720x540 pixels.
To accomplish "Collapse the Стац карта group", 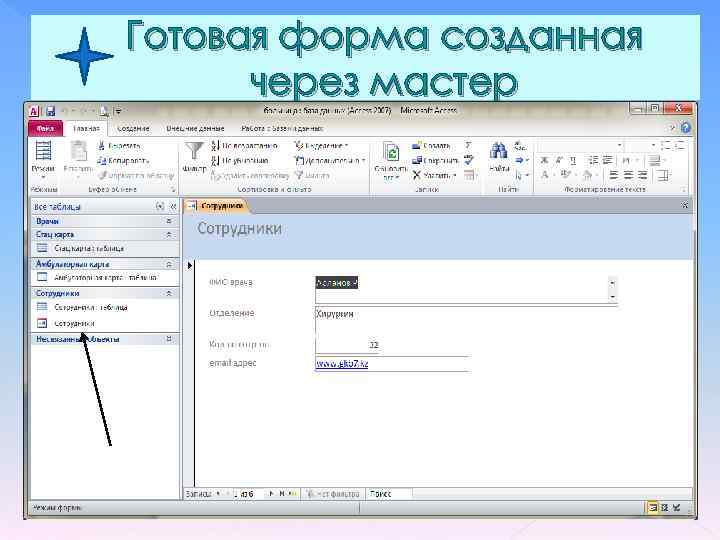I will tap(169, 235).
